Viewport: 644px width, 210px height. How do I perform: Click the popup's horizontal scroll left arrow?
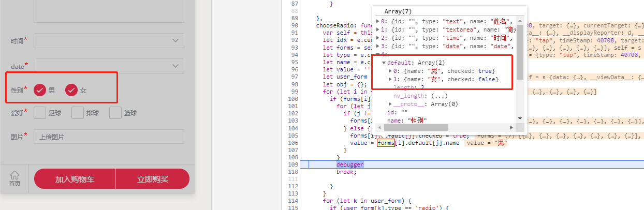pos(379,127)
